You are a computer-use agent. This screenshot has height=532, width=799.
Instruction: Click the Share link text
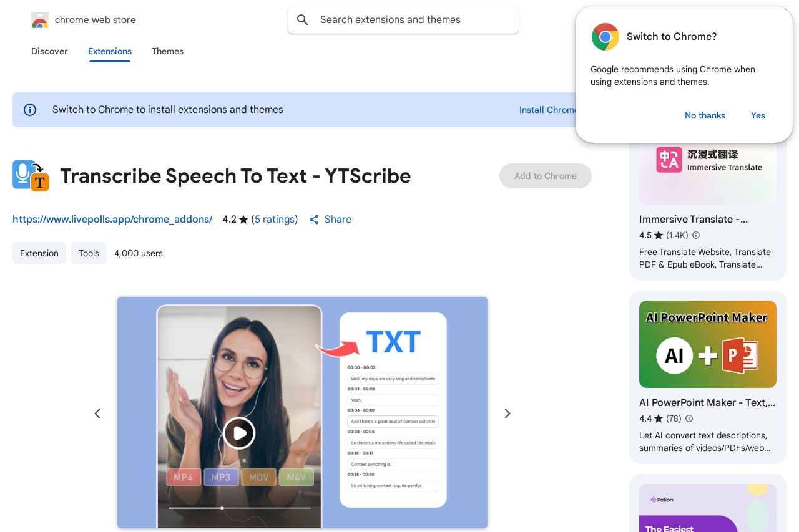338,220
